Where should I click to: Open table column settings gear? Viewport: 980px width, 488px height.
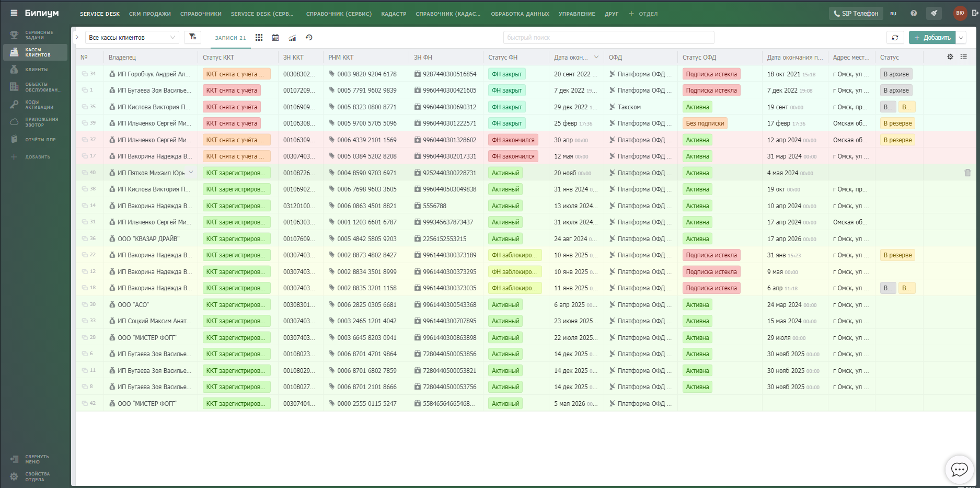click(x=950, y=56)
